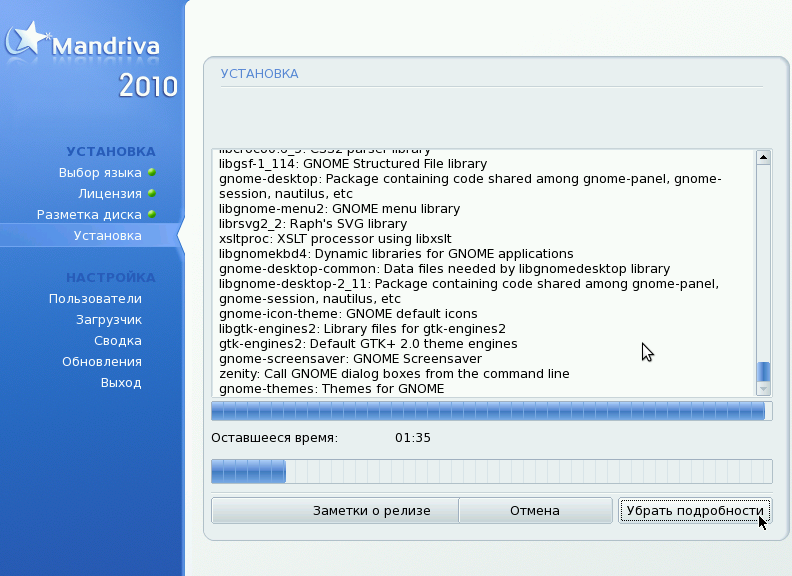Select Выбор языка step in sidebar
Viewport: 792px width, 576px height.
coord(100,172)
